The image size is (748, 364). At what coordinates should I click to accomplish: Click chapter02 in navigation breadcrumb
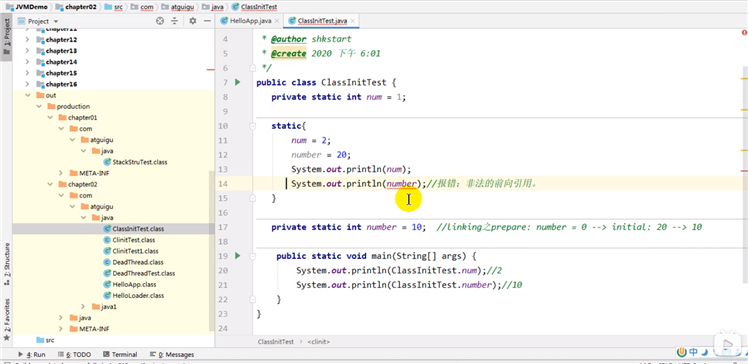77,7
